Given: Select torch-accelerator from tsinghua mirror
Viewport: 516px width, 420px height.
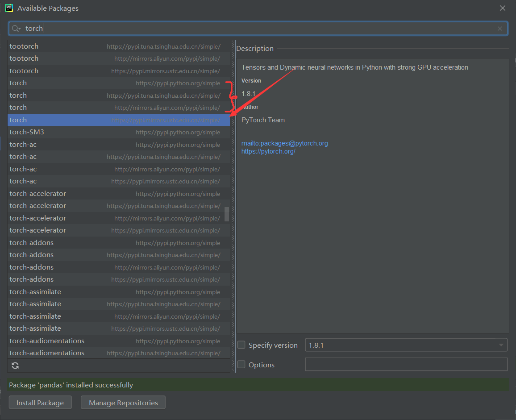Looking at the screenshot, I should (x=118, y=206).
